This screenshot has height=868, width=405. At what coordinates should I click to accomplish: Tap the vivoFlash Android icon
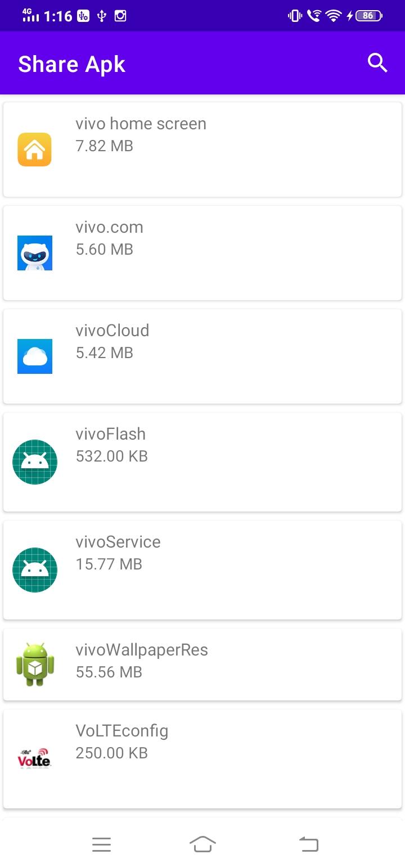click(35, 462)
